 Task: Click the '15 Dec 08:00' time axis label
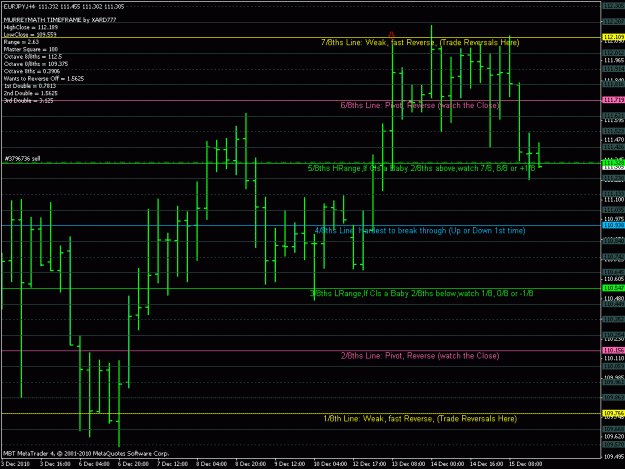pos(526,464)
